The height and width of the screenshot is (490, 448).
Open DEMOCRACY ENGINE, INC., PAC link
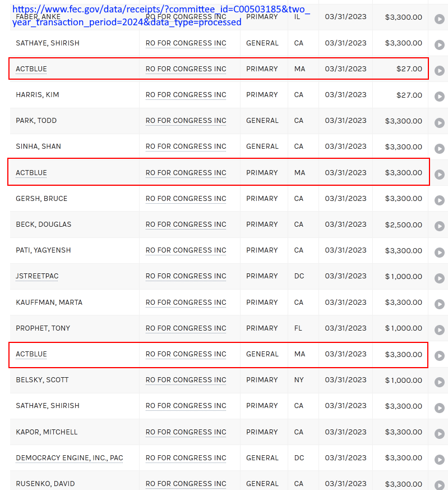[70, 458]
